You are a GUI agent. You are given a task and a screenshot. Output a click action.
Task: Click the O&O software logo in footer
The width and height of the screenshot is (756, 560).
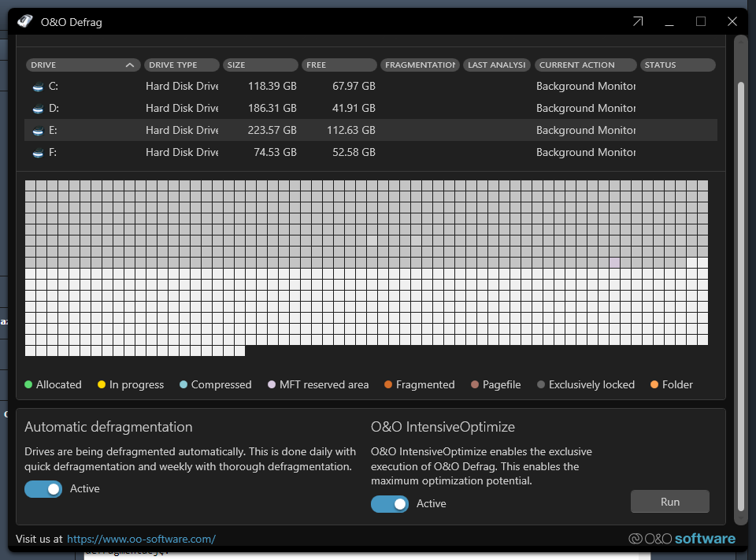pos(682,538)
